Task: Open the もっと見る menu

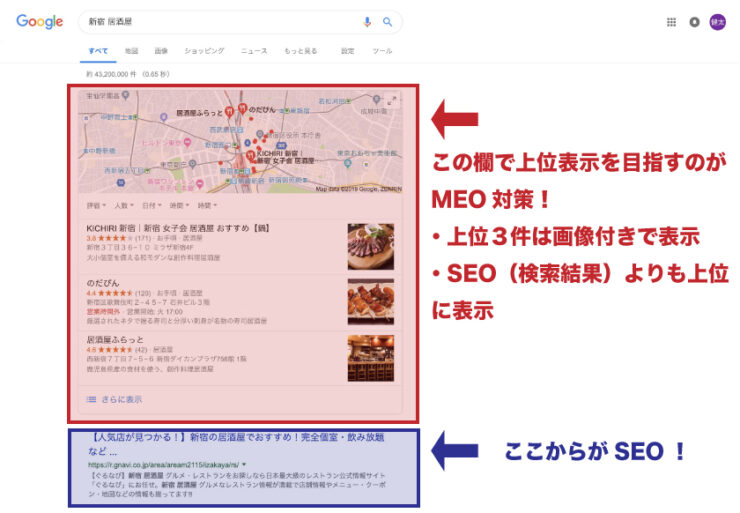Action: coord(301,51)
